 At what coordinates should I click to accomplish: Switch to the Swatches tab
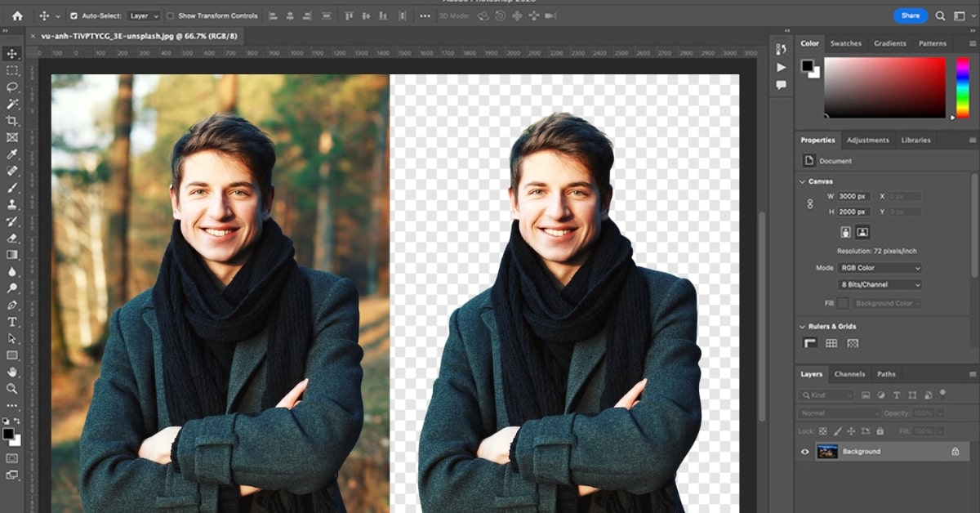846,43
